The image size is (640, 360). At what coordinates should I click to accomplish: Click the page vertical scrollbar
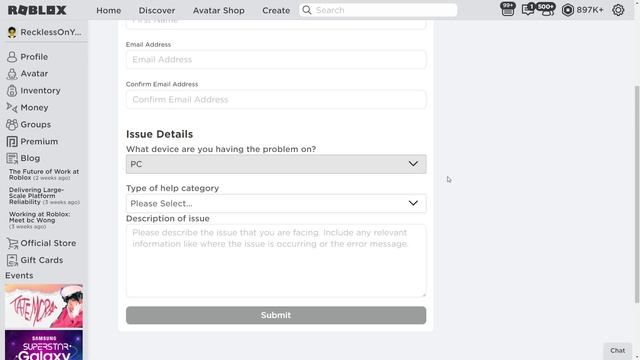click(637, 194)
